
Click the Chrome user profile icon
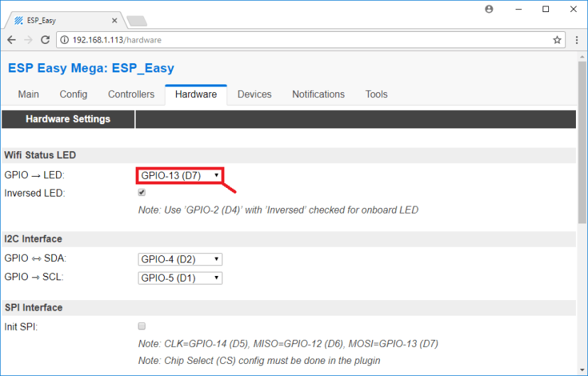tap(489, 9)
